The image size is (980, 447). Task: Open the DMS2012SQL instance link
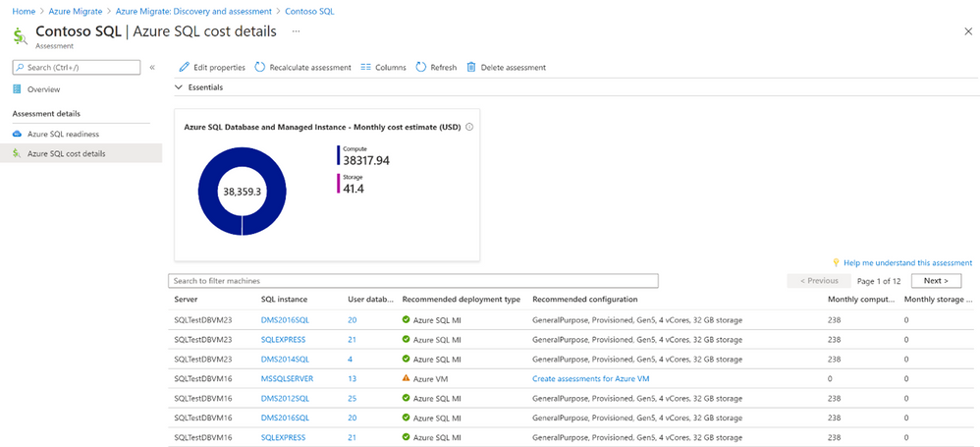285,398
